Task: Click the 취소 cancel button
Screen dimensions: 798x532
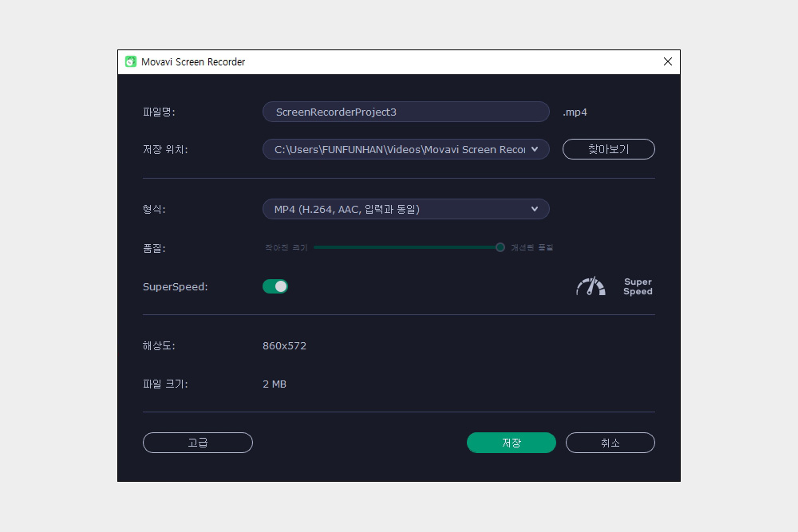Action: [x=610, y=443]
